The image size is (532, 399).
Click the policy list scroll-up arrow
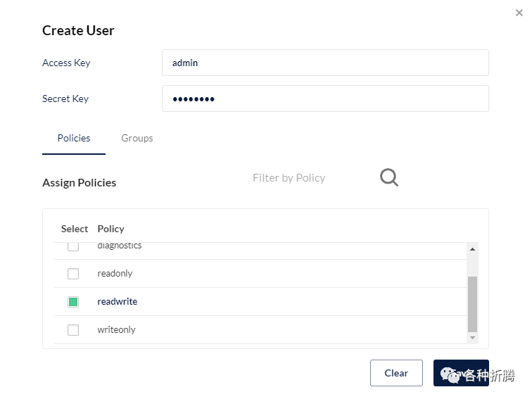(472, 249)
